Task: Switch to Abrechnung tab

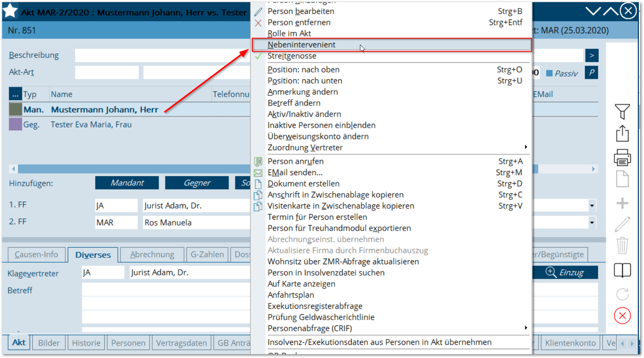Action: (152, 255)
